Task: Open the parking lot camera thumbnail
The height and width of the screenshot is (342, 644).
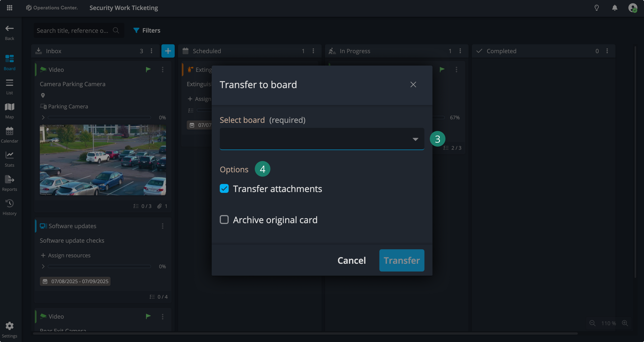Action: (x=103, y=160)
